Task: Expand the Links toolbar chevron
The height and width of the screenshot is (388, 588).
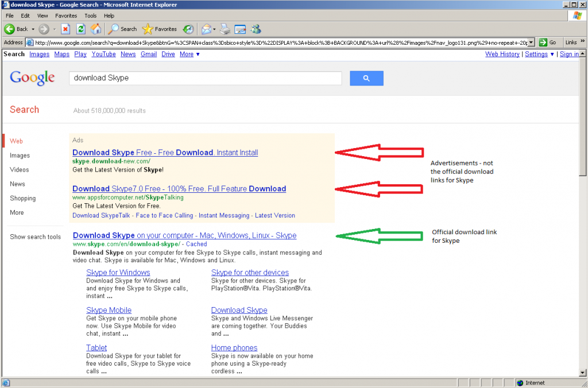Action: pos(583,41)
